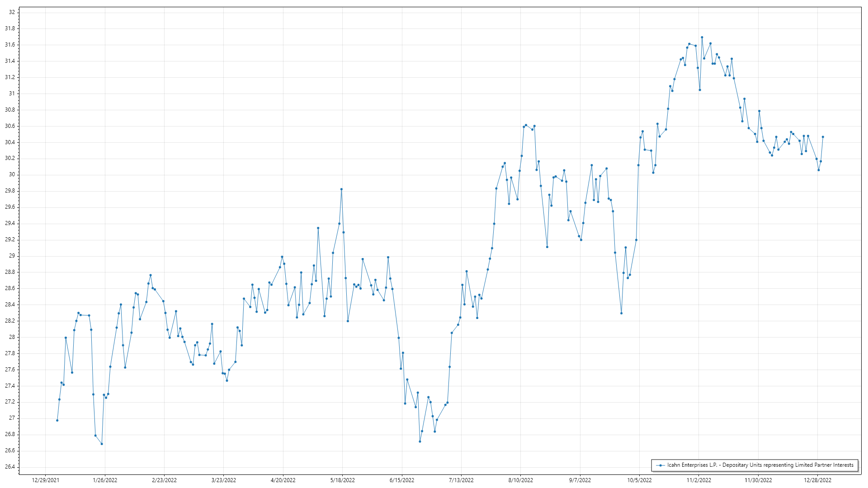
Task: Click the 12/28/2022 x-axis date label
Action: [x=817, y=480]
